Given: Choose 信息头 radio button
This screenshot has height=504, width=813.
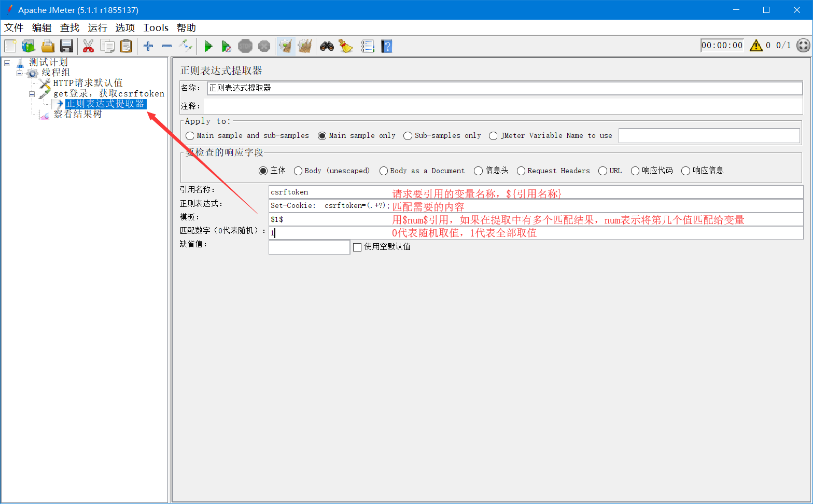Looking at the screenshot, I should 492,171.
